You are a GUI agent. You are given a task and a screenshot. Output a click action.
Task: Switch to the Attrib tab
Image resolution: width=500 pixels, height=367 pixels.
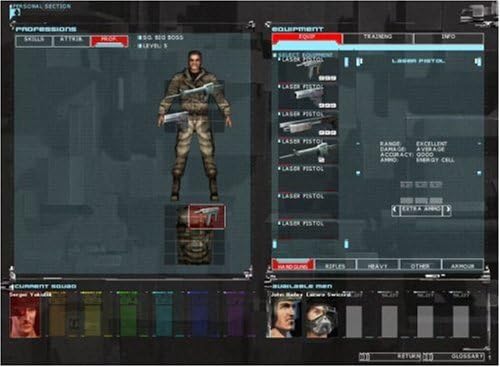pyautogui.click(x=71, y=41)
